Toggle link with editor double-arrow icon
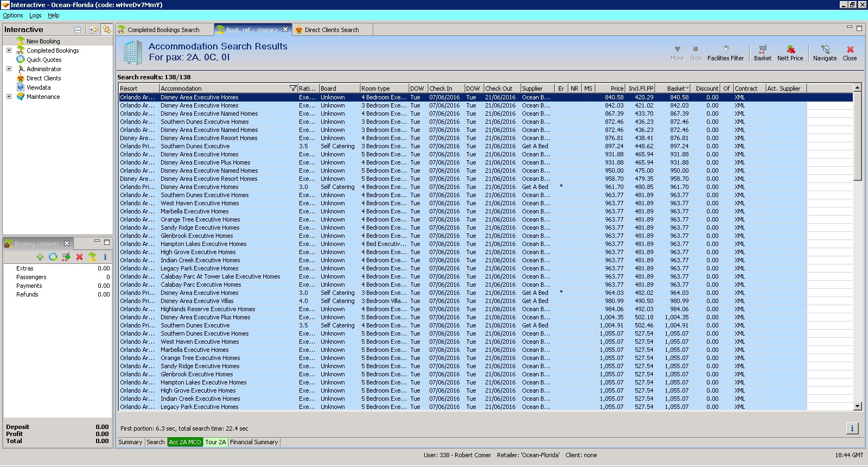This screenshot has height=467, width=868. click(106, 29)
